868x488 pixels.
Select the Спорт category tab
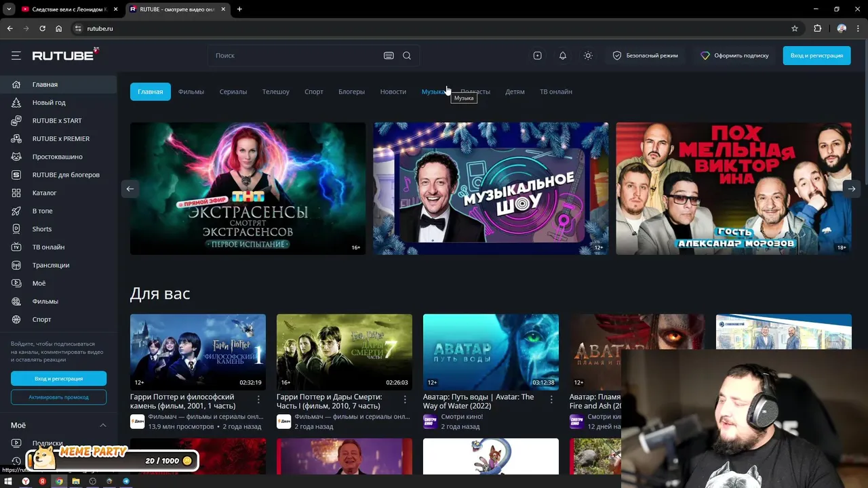click(x=314, y=91)
